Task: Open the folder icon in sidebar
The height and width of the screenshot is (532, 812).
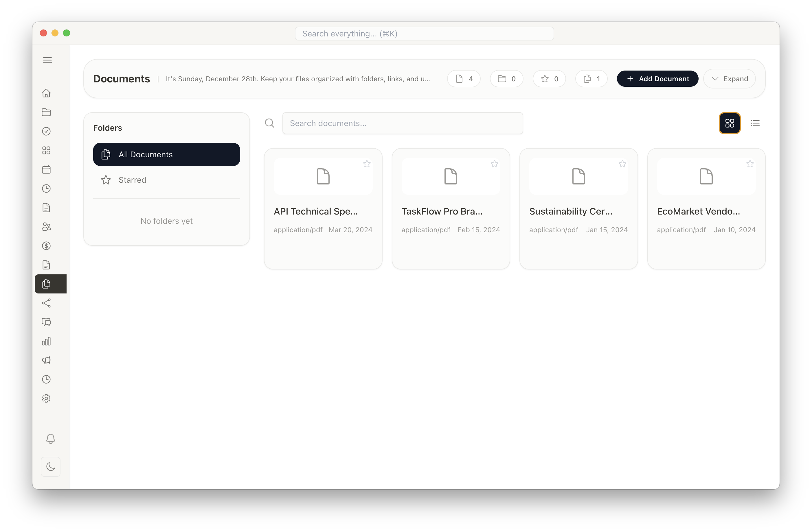Action: [x=46, y=112]
